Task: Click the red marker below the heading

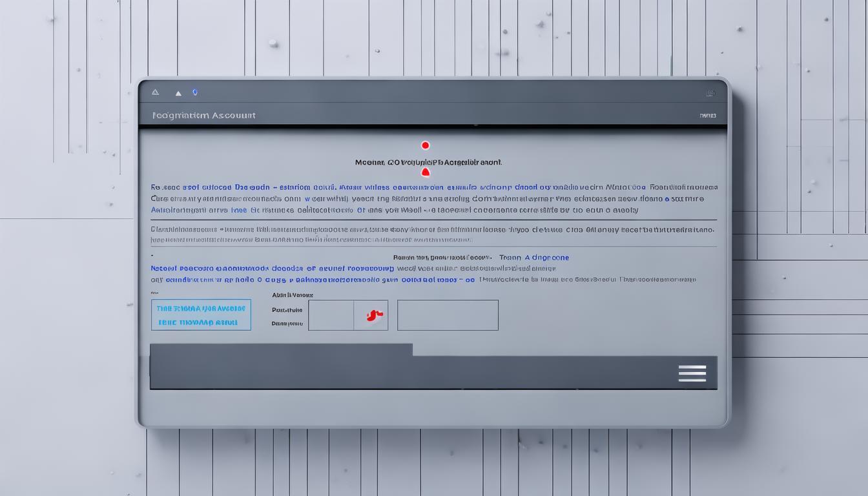Action: coord(425,172)
